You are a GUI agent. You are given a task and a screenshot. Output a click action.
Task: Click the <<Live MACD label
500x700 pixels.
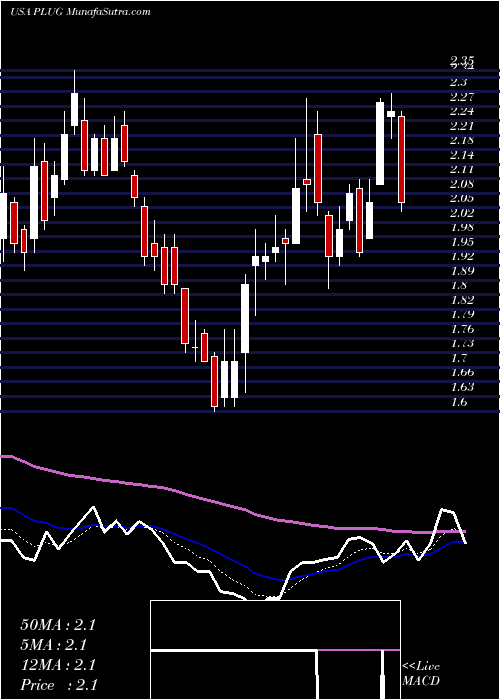(x=421, y=674)
